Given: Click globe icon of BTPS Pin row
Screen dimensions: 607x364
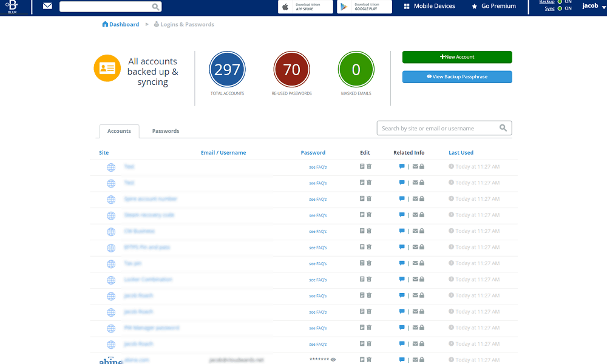Looking at the screenshot, I should pyautogui.click(x=111, y=248).
